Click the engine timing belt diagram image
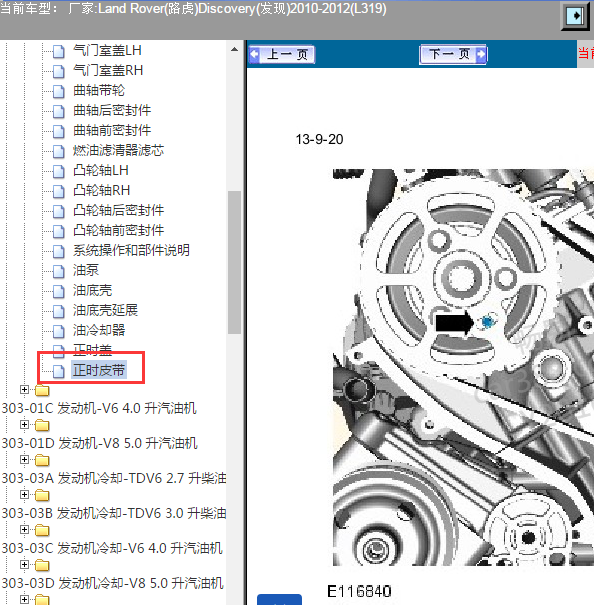594x605 pixels. point(463,367)
